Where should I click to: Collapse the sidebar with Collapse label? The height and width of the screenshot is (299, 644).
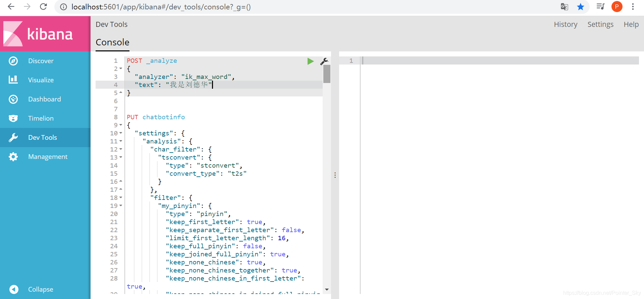coord(41,289)
